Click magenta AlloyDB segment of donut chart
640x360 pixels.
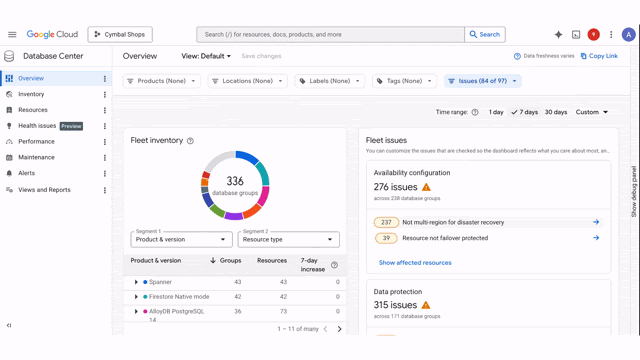point(264,195)
